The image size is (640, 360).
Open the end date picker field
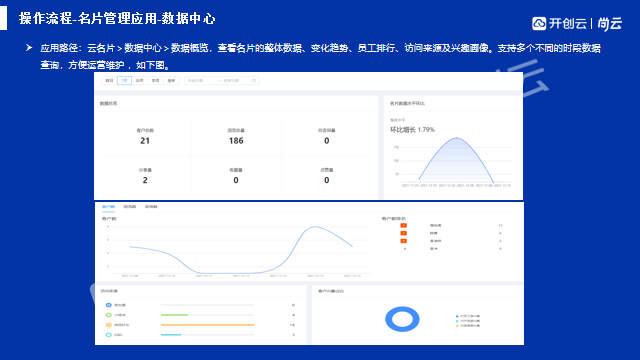coord(235,81)
